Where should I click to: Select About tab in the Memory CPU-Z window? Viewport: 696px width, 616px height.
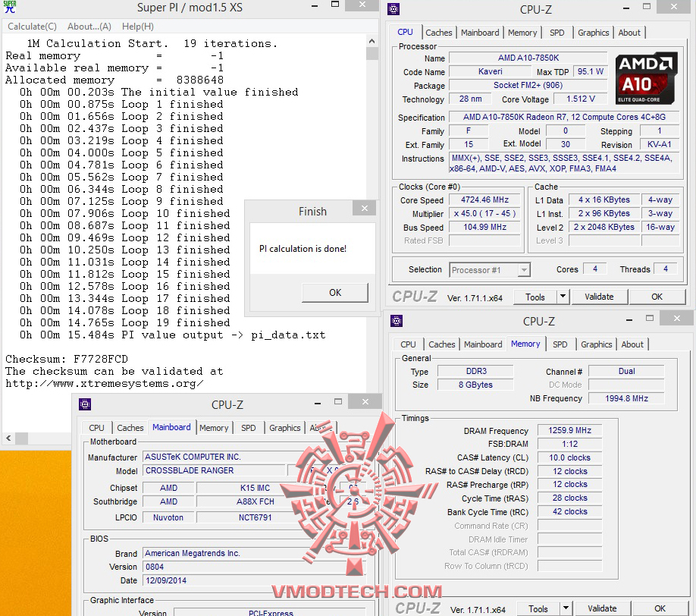tap(632, 344)
